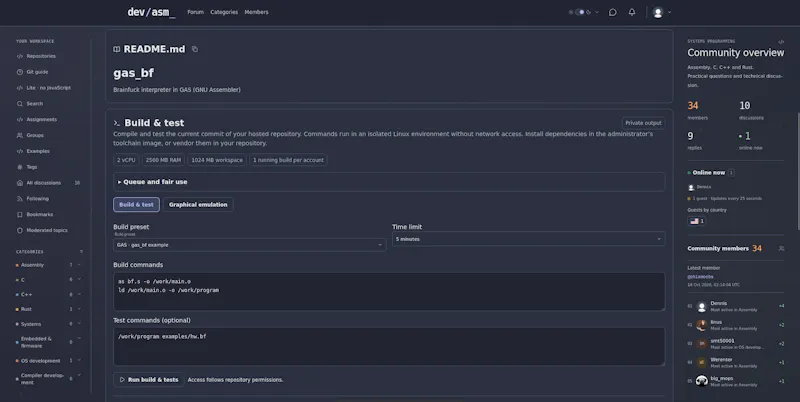This screenshot has height=402, width=800.
Task: Click the '2 vCPU' resource chip
Action: tap(126, 160)
